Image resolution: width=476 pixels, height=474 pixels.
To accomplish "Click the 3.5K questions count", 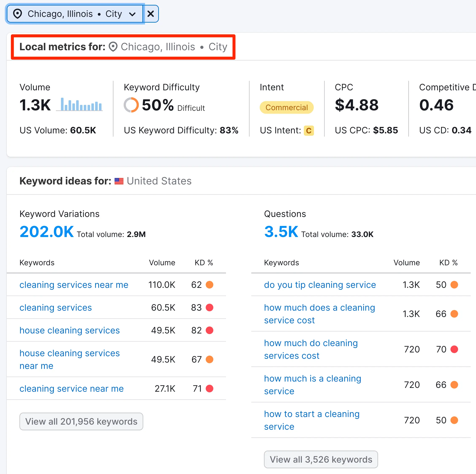I will [281, 232].
